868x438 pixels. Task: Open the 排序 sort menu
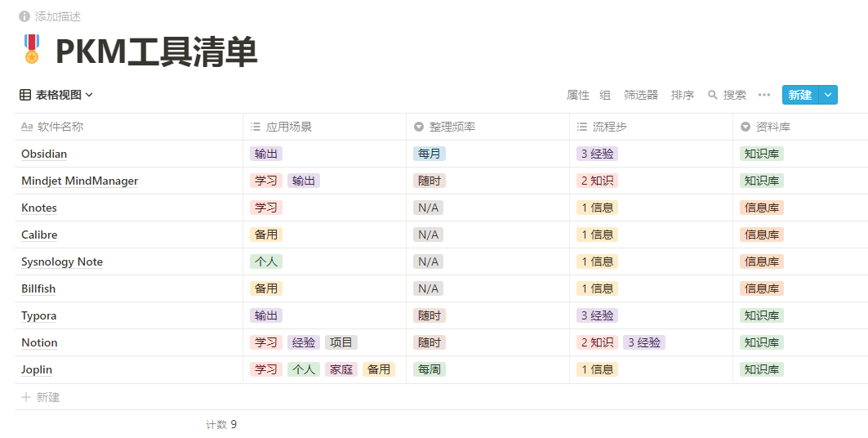[683, 96]
